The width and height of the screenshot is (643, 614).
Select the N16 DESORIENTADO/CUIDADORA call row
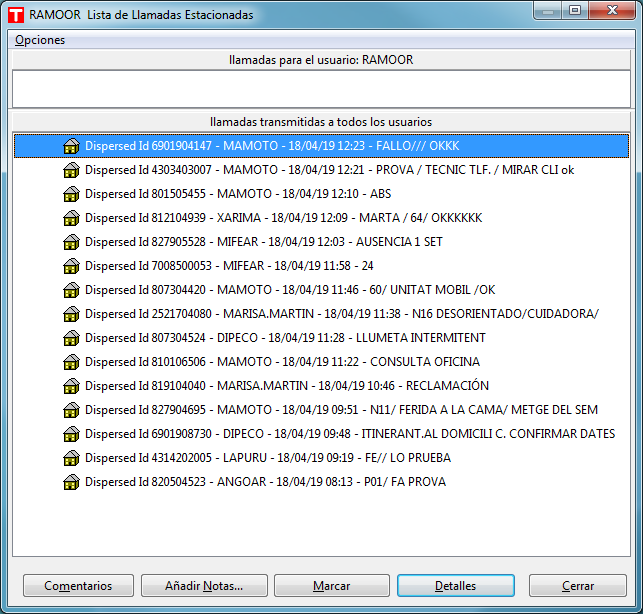point(341,314)
